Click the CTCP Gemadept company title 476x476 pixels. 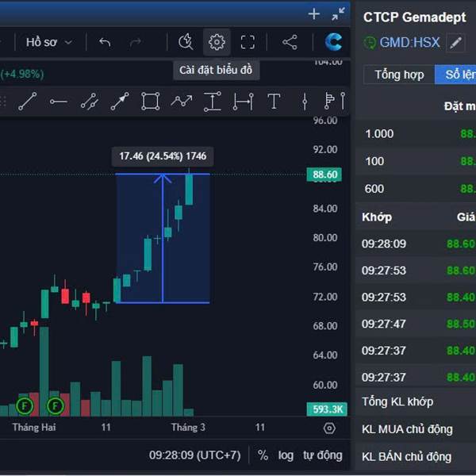click(414, 17)
